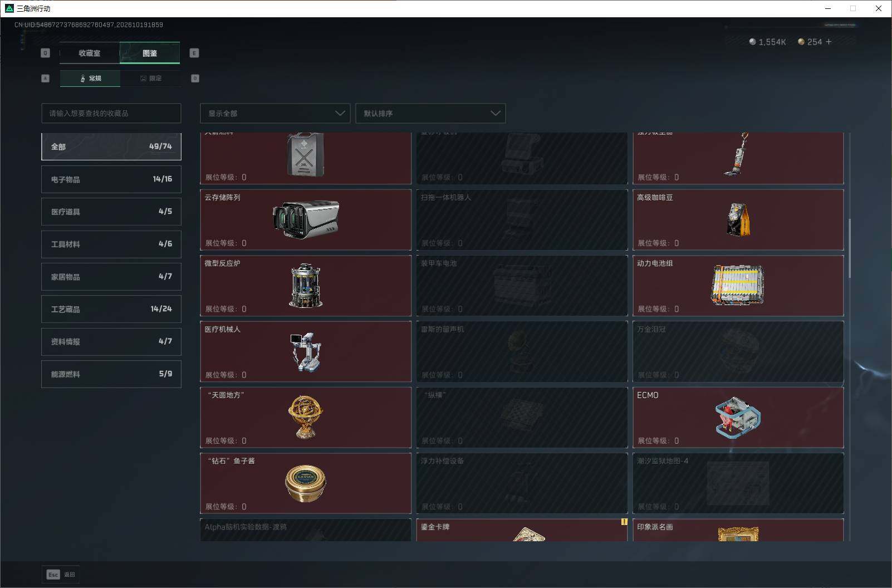Open the locked 装甲车电池 card
892x588 pixels.
(x=522, y=285)
